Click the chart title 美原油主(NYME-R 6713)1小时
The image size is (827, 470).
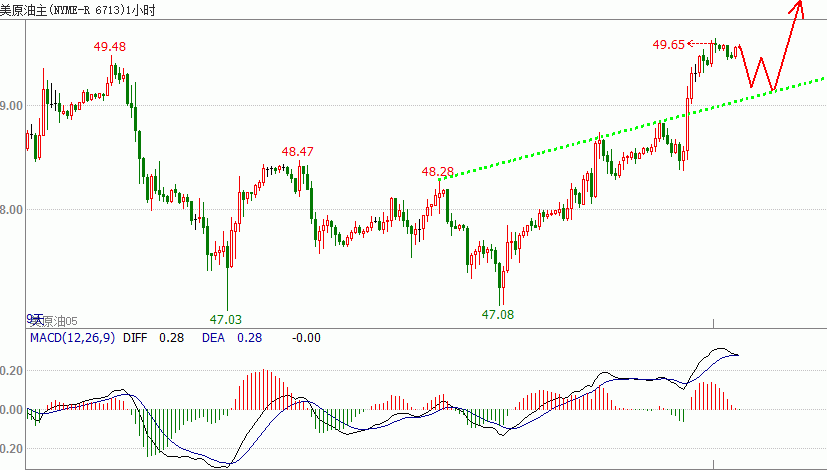[x=78, y=10]
